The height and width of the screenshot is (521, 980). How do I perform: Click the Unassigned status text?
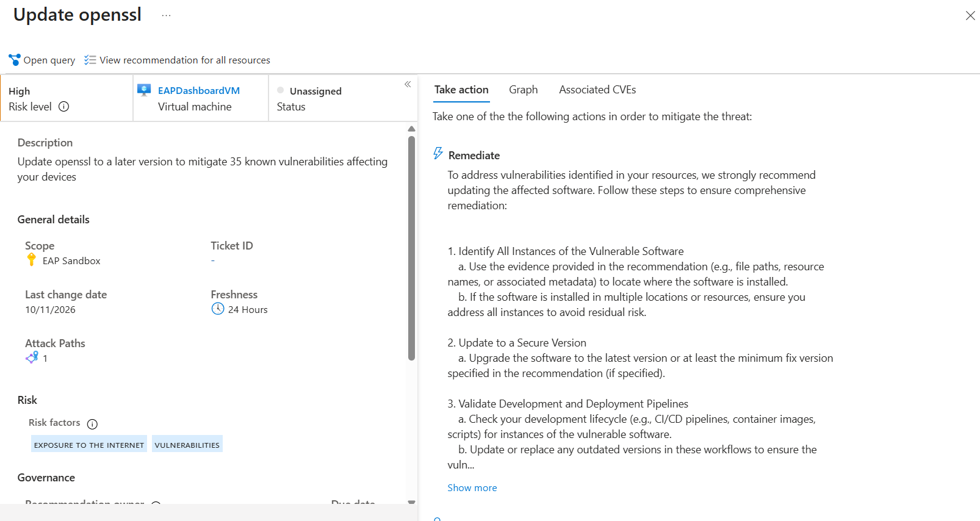315,91
